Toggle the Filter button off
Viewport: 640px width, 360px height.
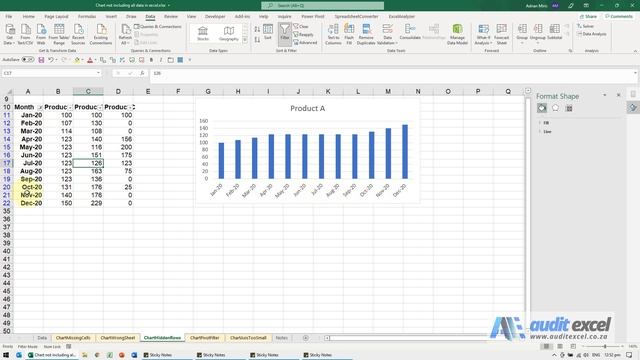284,33
